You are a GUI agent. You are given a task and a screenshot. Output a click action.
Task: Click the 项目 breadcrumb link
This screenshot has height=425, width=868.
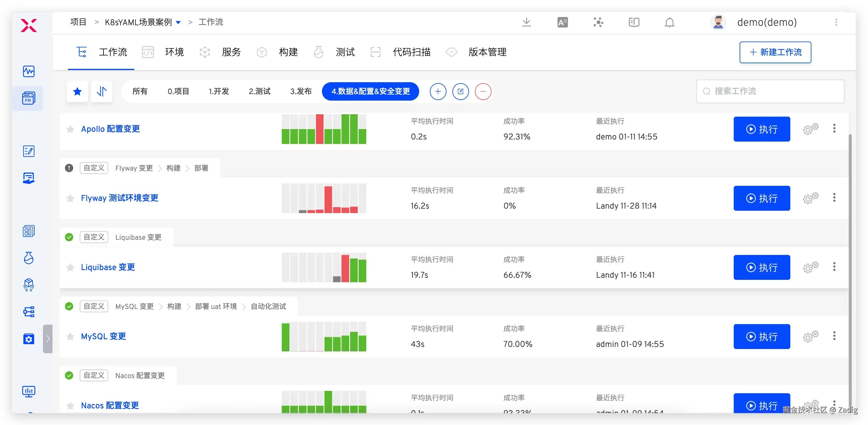click(78, 22)
